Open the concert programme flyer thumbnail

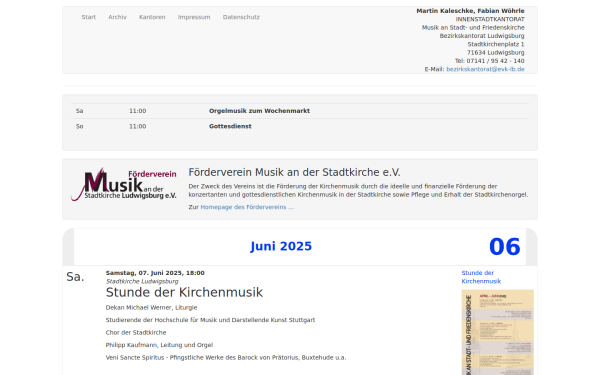(497, 332)
